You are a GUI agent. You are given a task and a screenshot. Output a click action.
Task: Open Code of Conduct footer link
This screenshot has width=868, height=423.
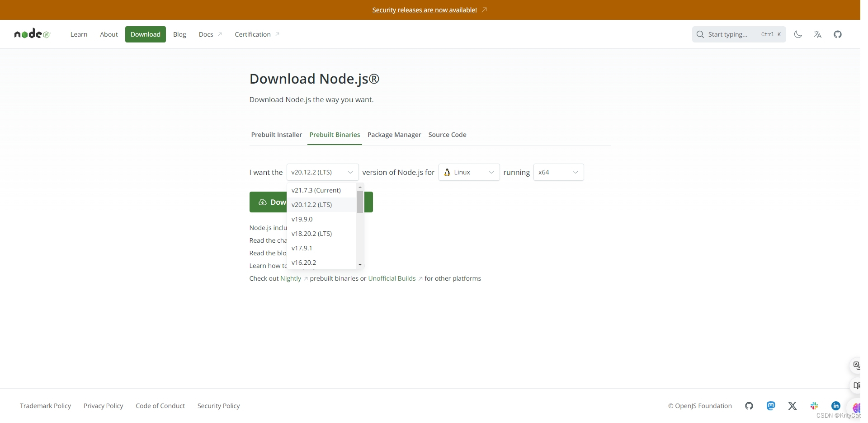pyautogui.click(x=160, y=406)
